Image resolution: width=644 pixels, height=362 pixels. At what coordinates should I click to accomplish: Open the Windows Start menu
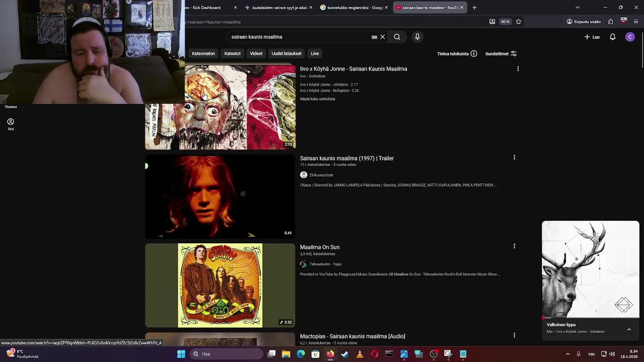click(181, 354)
